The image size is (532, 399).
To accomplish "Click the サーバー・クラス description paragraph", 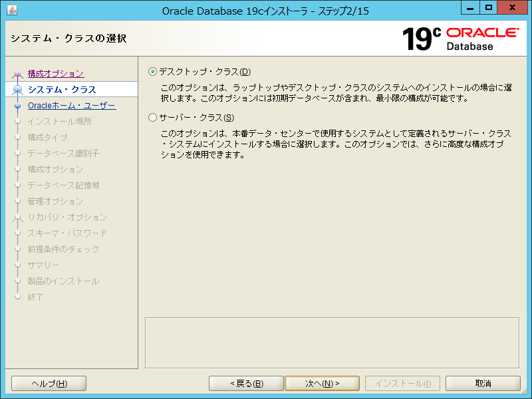I will tap(336, 144).
